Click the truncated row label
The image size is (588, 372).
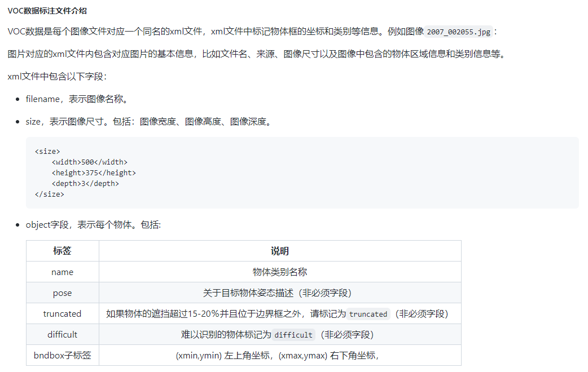point(62,313)
